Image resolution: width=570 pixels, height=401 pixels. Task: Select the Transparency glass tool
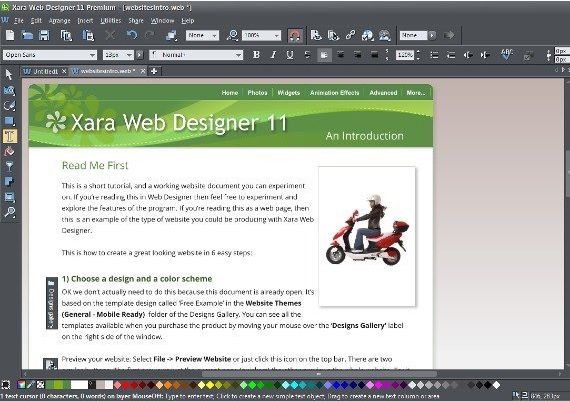[9, 167]
